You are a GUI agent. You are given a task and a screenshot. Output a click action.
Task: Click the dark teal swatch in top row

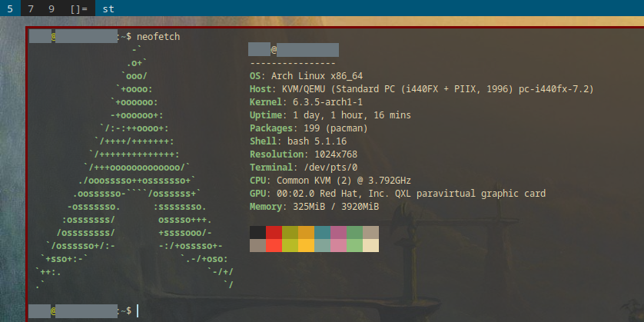323,232
